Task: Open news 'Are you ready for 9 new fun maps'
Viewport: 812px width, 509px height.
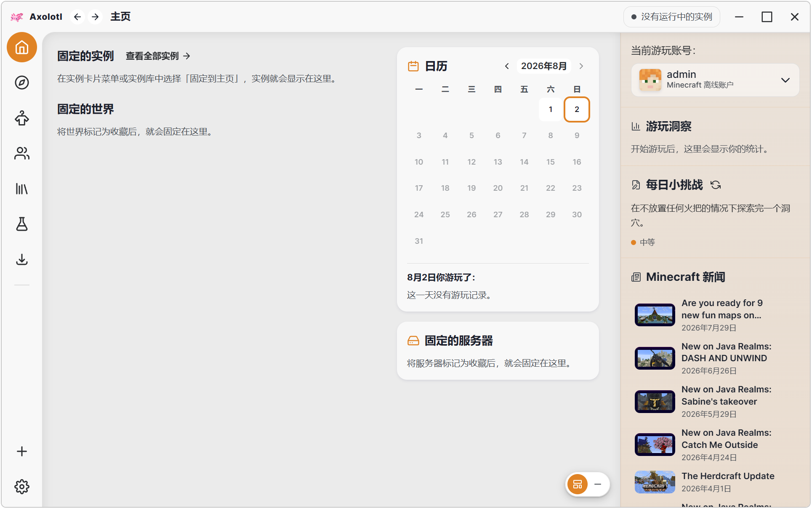Action: coord(716,315)
